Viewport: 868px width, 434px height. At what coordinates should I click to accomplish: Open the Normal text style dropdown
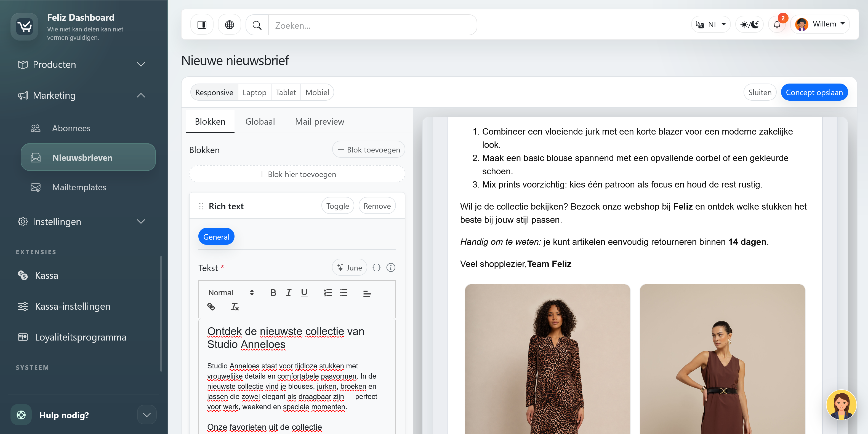tap(230, 293)
